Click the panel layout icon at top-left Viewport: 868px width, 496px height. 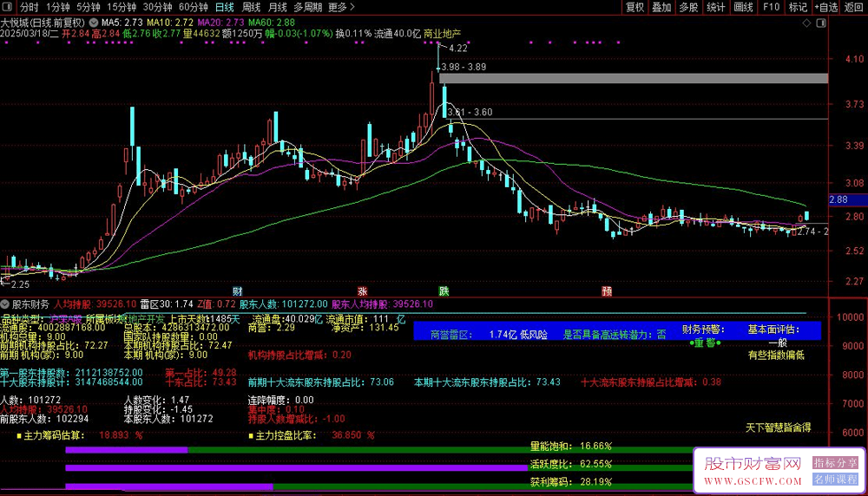[8, 7]
